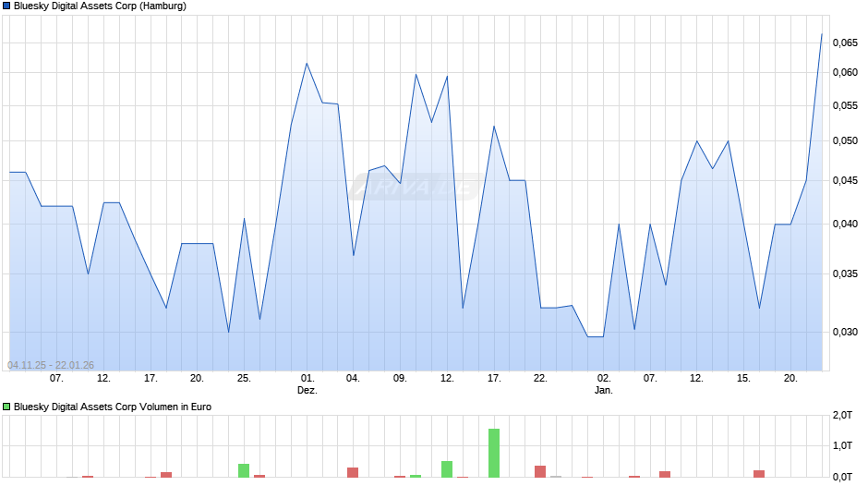Image resolution: width=868 pixels, height=486 pixels.
Task: Click the price line peak at 01. Dez.
Action: coord(307,63)
